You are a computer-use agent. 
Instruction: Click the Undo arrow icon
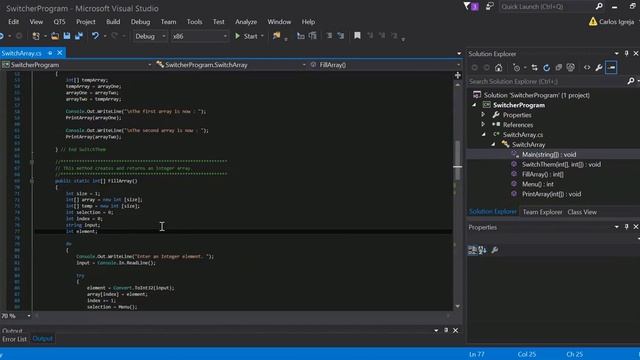tap(95, 36)
